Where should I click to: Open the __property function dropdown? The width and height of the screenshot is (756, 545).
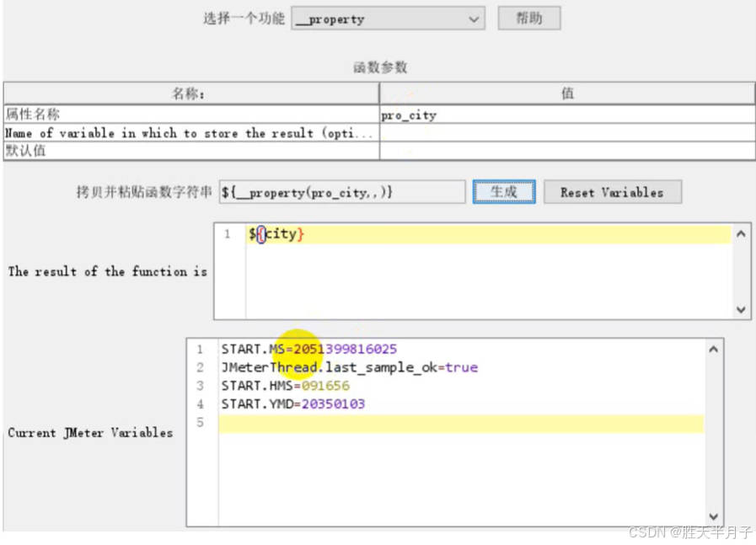tap(388, 19)
